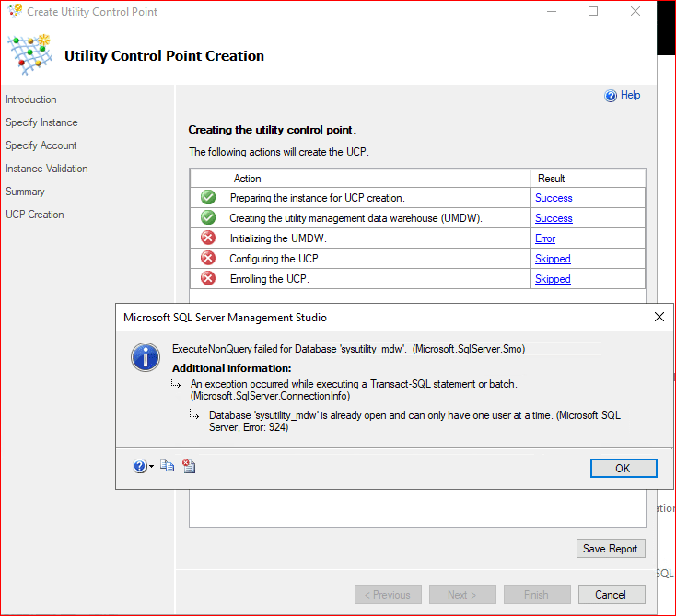This screenshot has height=616, width=676.
Task: Open the help dropdown arrow in dialog
Action: tap(151, 468)
